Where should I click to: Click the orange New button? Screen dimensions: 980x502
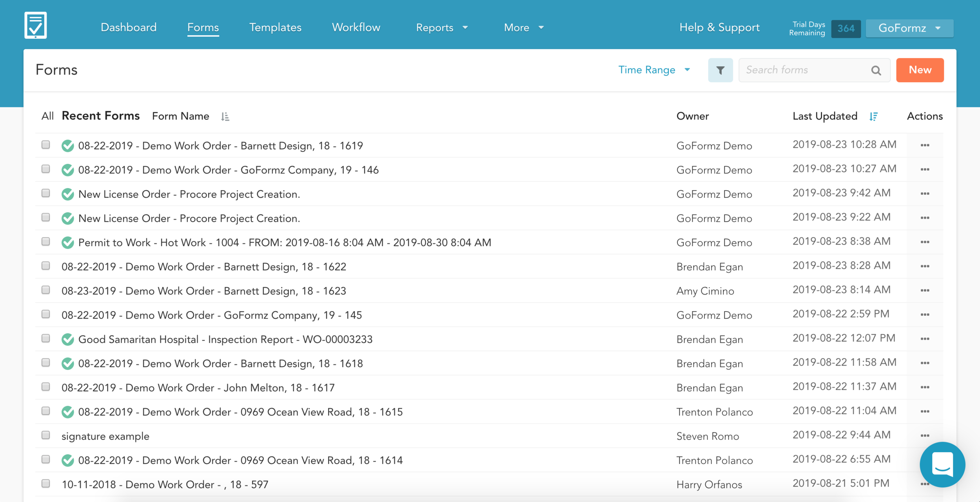[920, 70]
